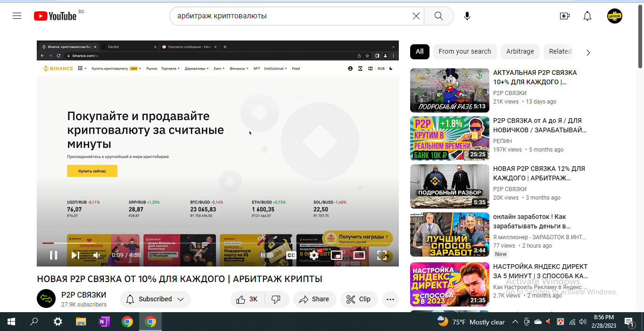Open Settings gear from the taskbar

pyautogui.click(x=58, y=322)
